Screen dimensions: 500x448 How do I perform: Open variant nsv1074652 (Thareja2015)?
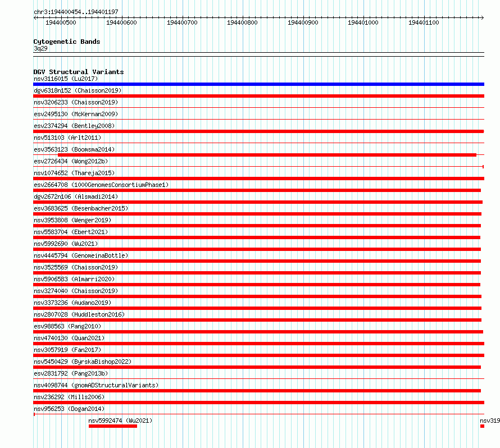[74, 173]
